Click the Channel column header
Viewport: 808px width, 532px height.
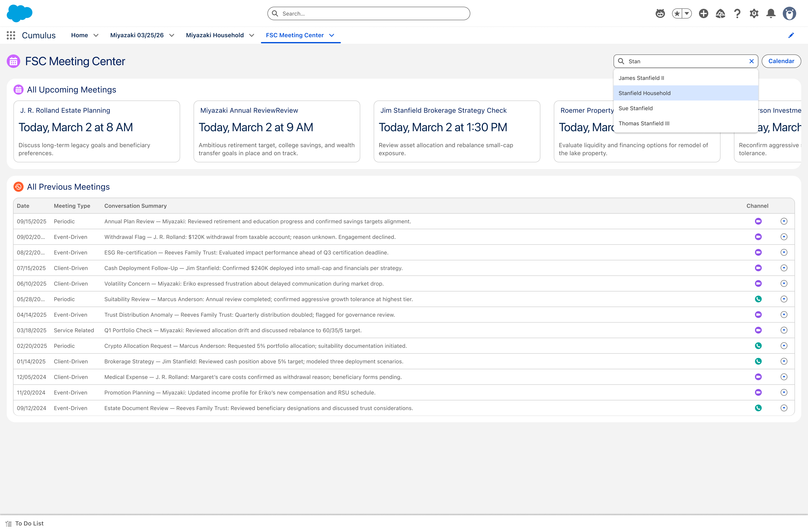point(757,206)
